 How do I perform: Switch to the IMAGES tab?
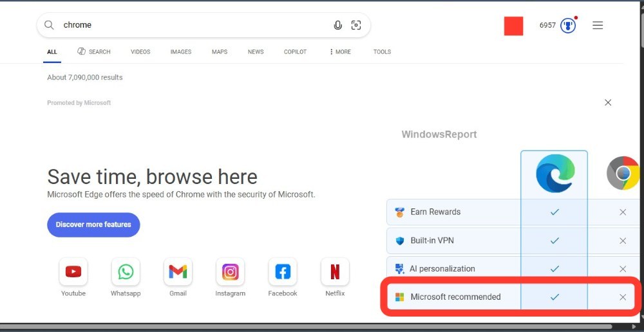coord(181,51)
